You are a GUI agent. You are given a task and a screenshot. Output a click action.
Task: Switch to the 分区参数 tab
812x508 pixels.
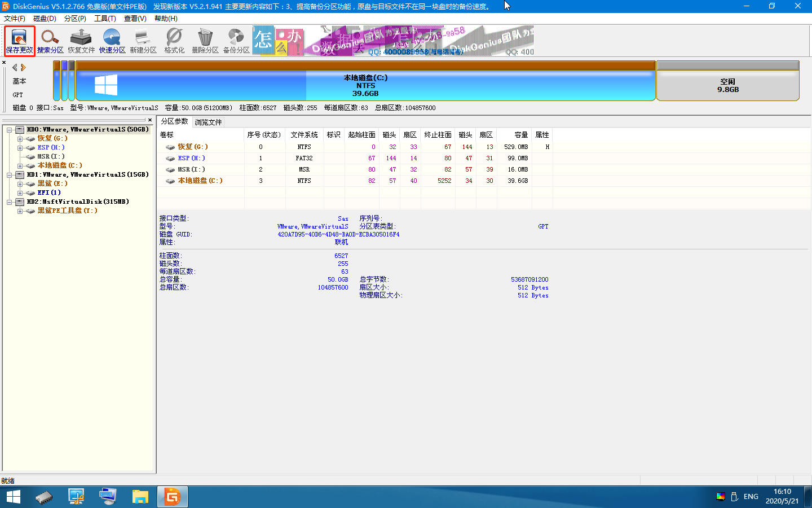174,121
